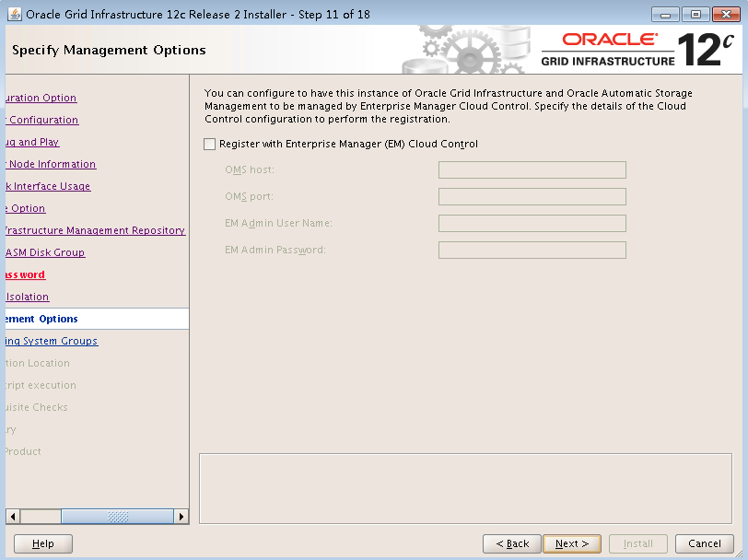Viewport: 748px width, 560px height.
Task: Click the disabled Install Product step
Action: (x=23, y=451)
